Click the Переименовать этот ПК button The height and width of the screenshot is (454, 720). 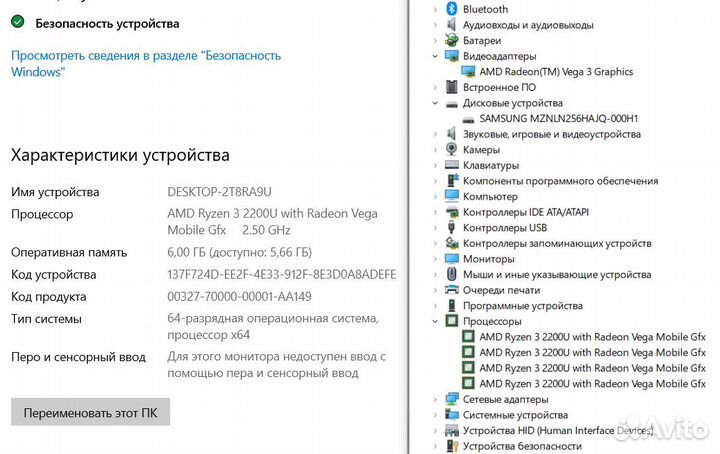(90, 412)
